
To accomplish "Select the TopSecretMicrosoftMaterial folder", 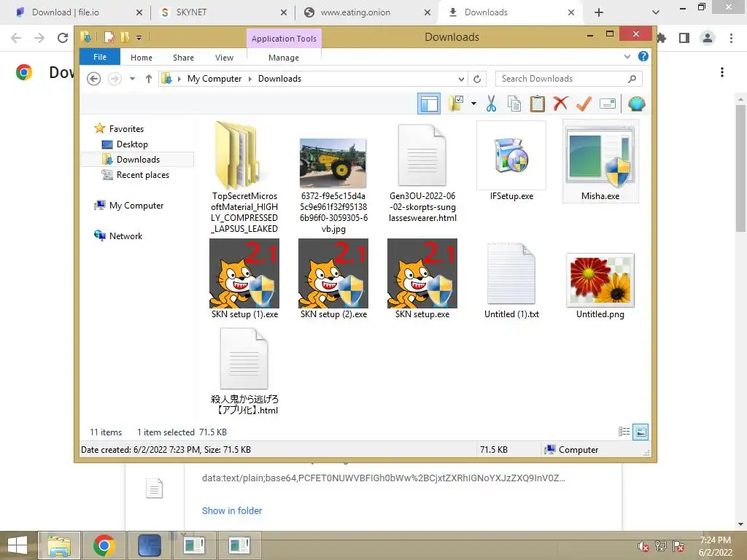I will click(x=244, y=177).
